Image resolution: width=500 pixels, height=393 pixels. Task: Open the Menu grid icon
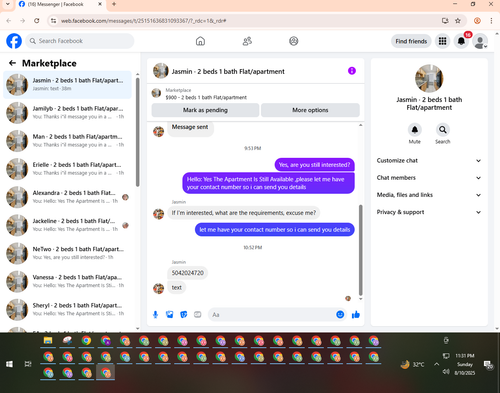442,41
